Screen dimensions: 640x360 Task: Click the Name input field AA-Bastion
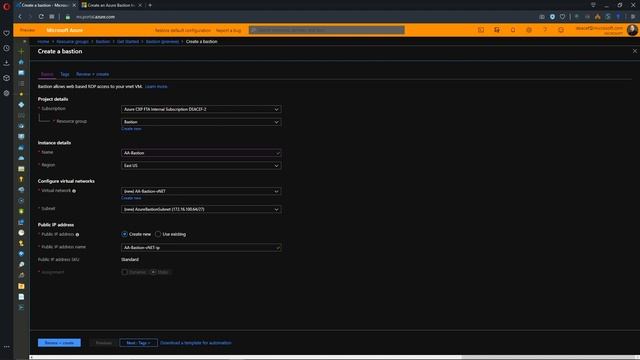pyautogui.click(x=201, y=153)
